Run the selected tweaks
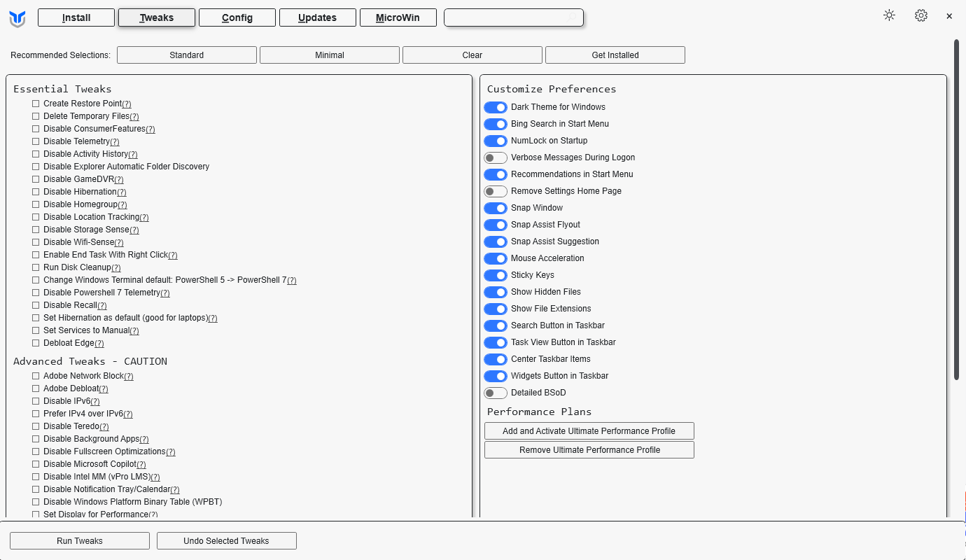Image resolution: width=966 pixels, height=560 pixels. point(80,540)
